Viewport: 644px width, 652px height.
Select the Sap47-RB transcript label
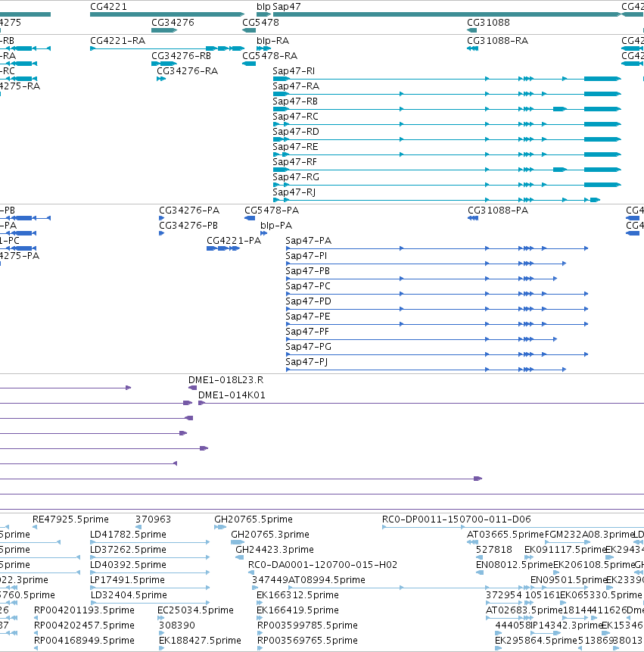(295, 101)
